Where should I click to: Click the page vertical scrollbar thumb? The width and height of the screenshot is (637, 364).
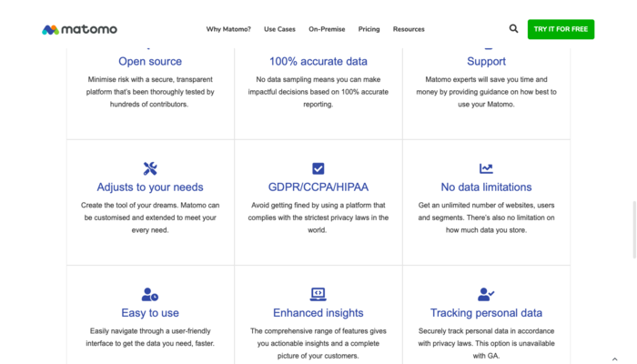pyautogui.click(x=634, y=229)
